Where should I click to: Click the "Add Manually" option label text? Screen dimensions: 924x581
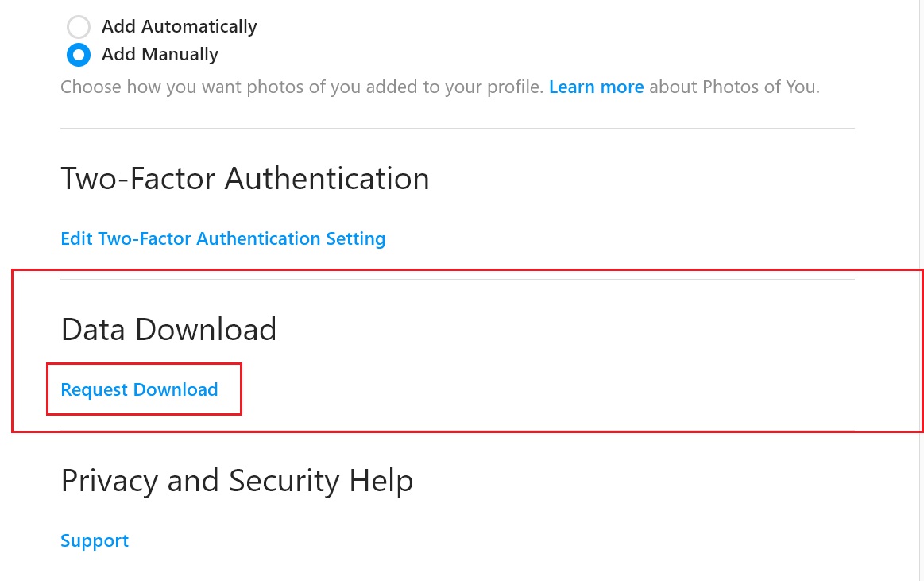160,55
